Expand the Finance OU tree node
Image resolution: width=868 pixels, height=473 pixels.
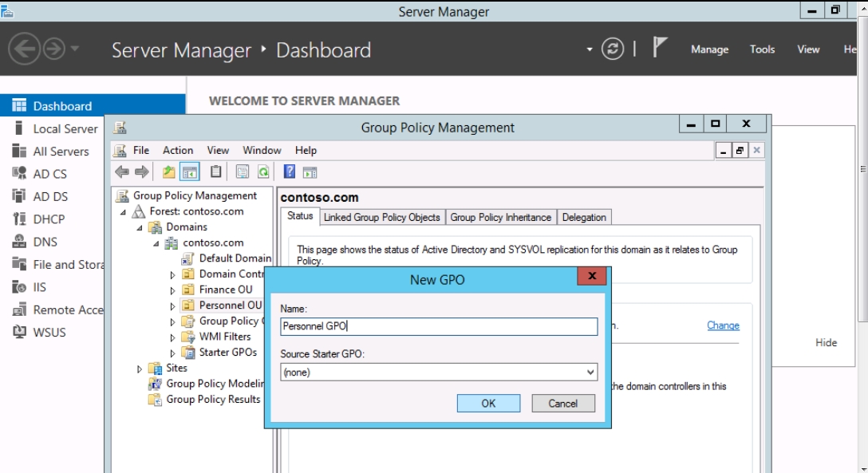[172, 290]
